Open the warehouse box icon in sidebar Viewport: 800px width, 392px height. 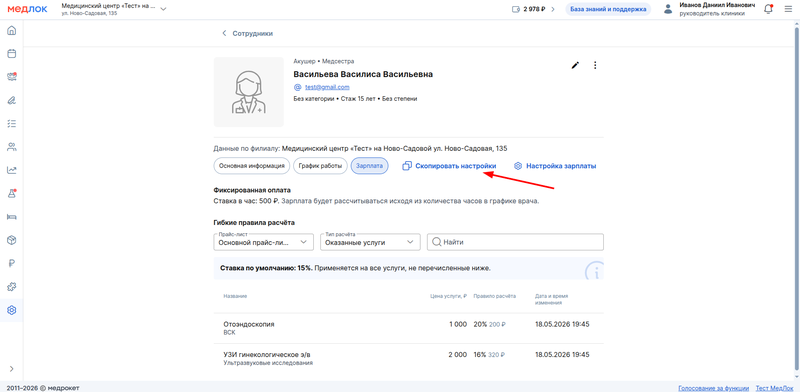click(11, 240)
